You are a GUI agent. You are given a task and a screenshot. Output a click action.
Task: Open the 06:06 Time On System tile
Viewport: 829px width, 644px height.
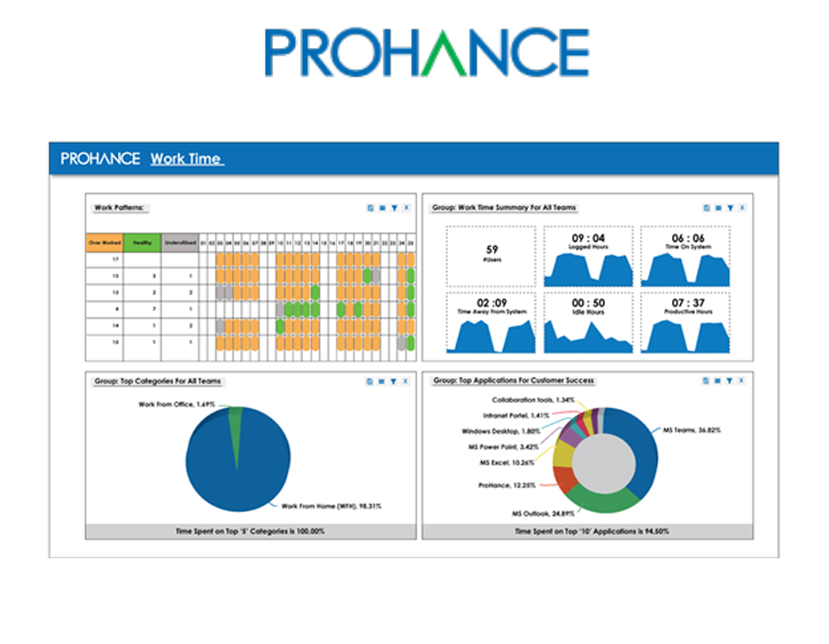(x=686, y=256)
